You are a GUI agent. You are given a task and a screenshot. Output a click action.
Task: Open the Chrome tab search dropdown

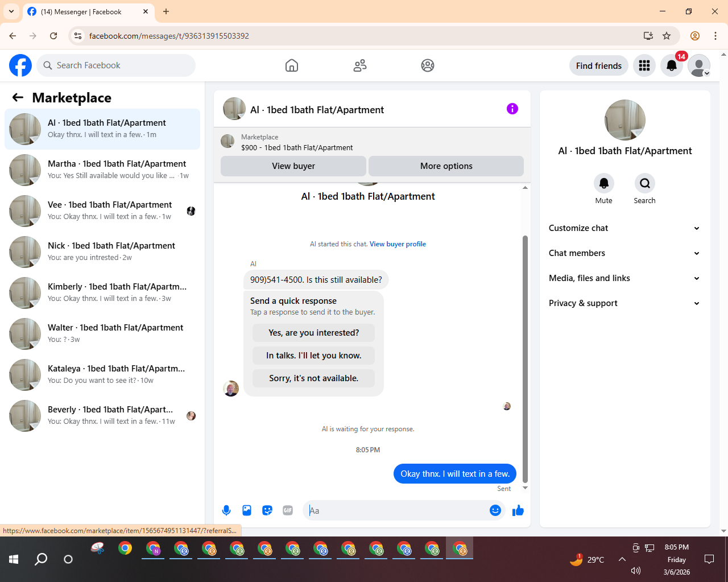(x=11, y=11)
